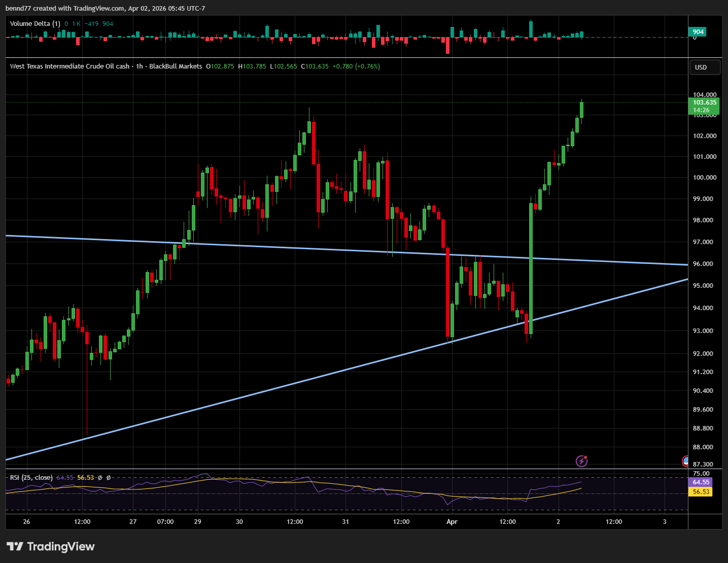Click the +0.780 (+0.76%) change value

coord(356,67)
